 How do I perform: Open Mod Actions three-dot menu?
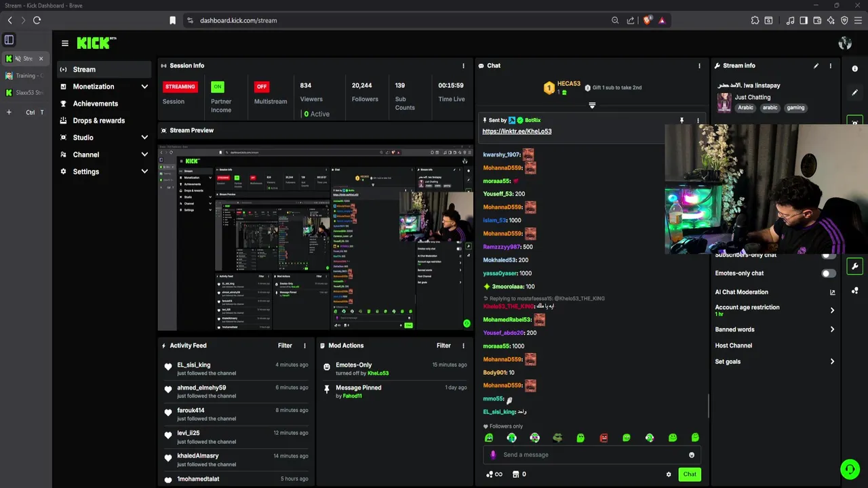click(x=463, y=346)
